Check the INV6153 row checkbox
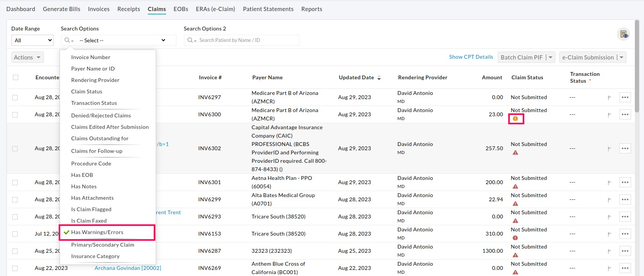The image size is (644, 276). point(15,234)
